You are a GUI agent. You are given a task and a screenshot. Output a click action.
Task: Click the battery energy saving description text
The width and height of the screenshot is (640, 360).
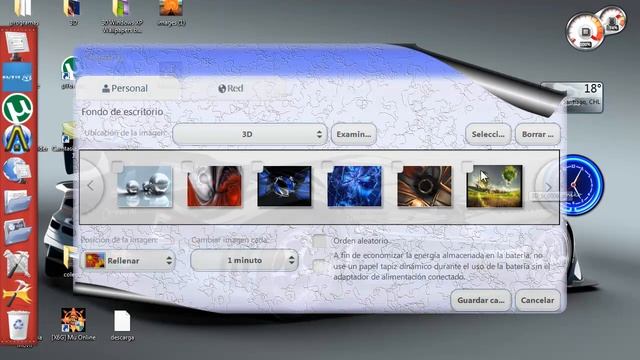442,266
